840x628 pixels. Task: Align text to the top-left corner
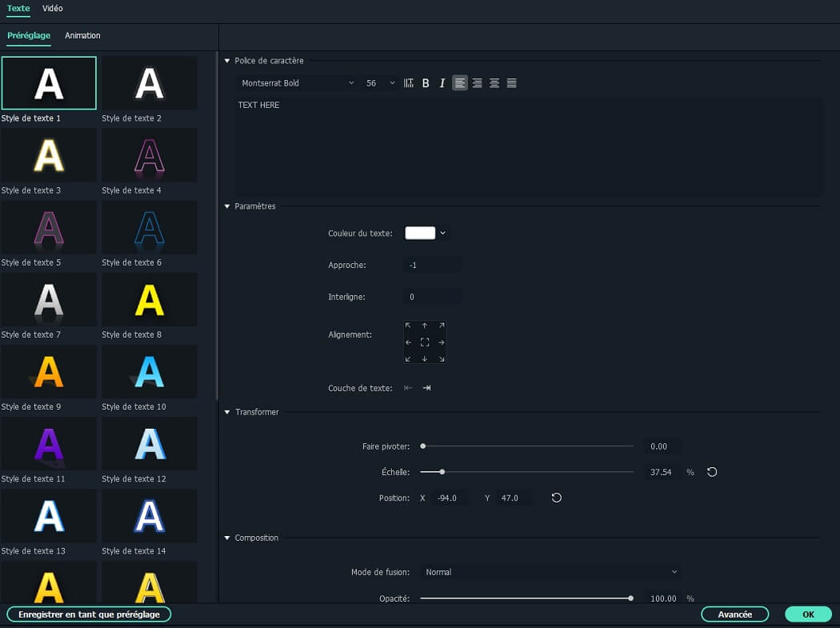tap(408, 326)
